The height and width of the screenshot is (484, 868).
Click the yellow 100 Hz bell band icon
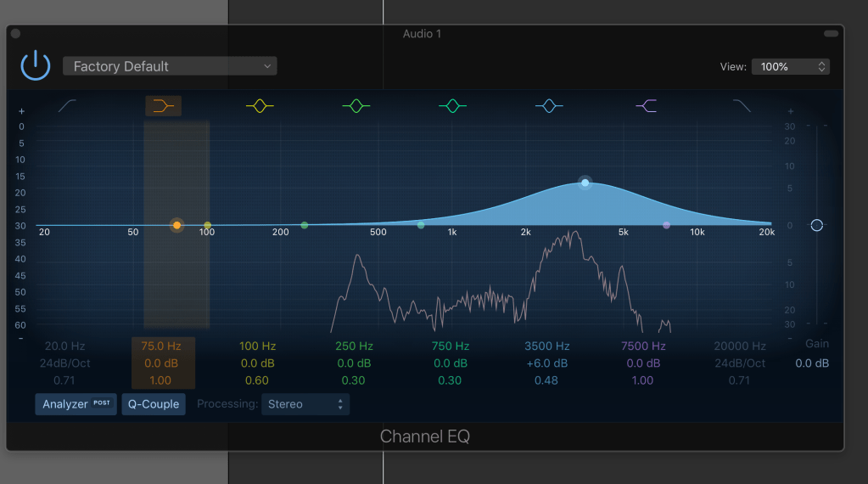tap(260, 106)
